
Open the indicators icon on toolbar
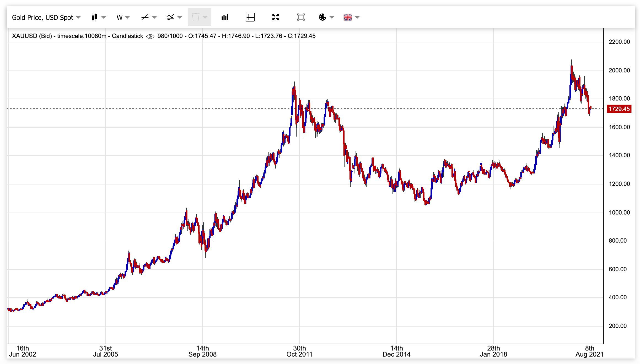pyautogui.click(x=170, y=17)
